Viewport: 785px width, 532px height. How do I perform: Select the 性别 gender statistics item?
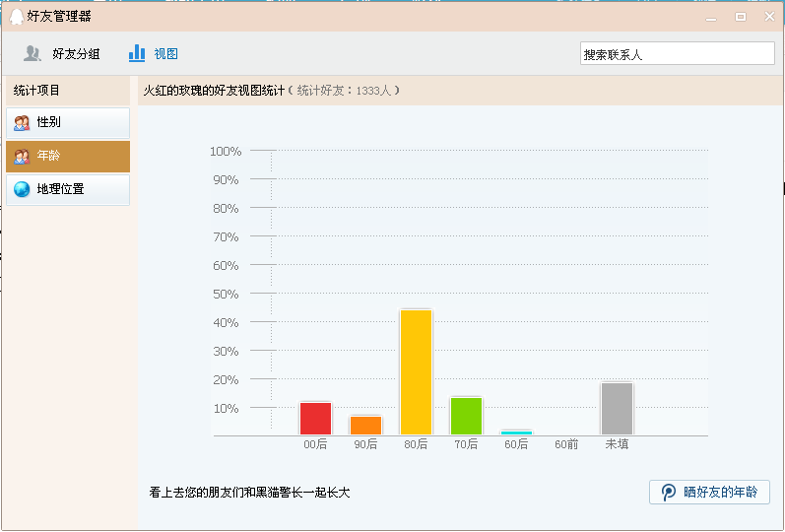coord(68,123)
